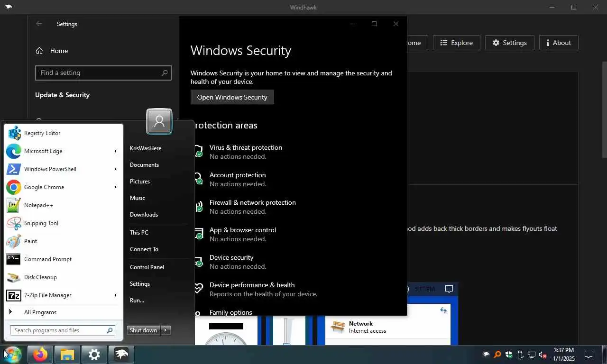The width and height of the screenshot is (607, 364).
Task: Expand 7-Zip File Manager submenu arrow
Action: coord(115,295)
